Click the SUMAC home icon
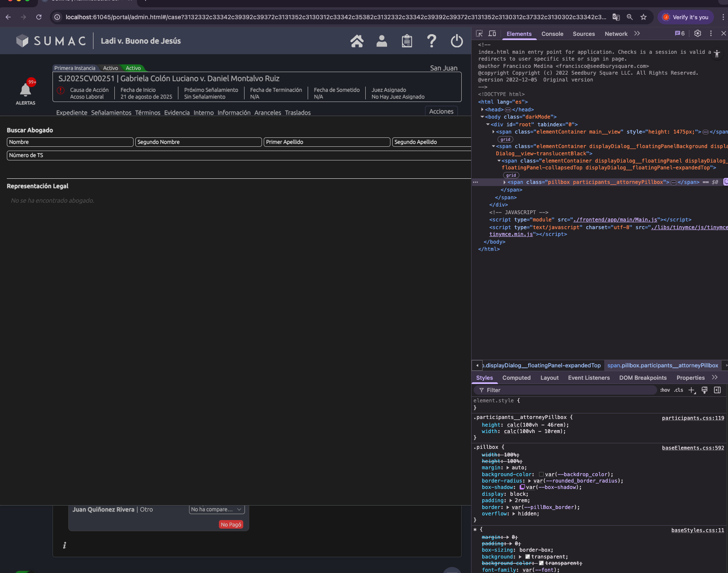Image resolution: width=728 pixels, height=573 pixels. (x=357, y=41)
